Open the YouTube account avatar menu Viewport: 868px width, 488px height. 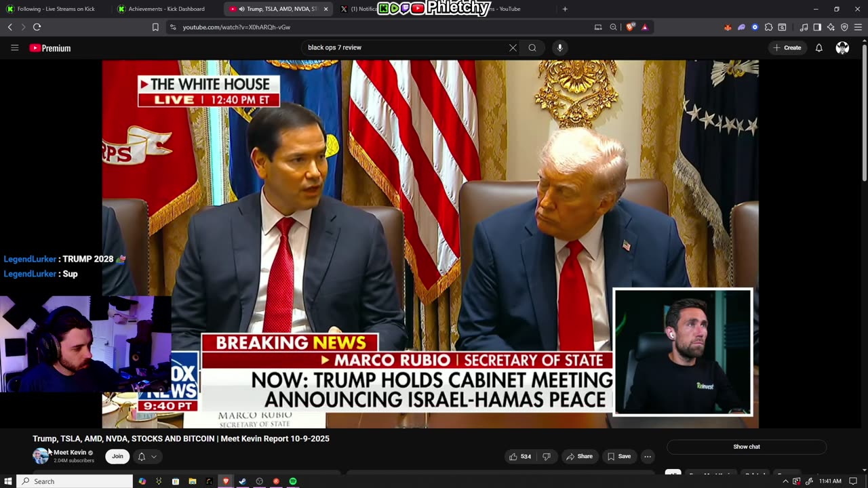(x=842, y=47)
